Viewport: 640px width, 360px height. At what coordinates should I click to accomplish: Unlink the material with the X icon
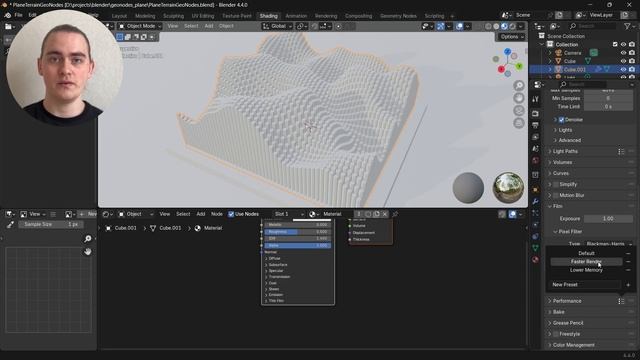click(x=385, y=214)
